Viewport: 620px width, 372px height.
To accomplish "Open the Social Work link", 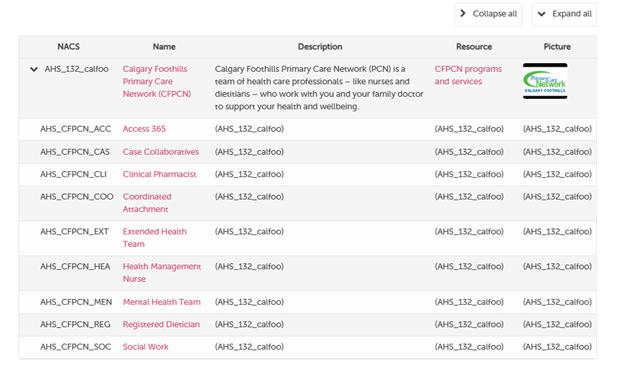I will pyautogui.click(x=146, y=347).
